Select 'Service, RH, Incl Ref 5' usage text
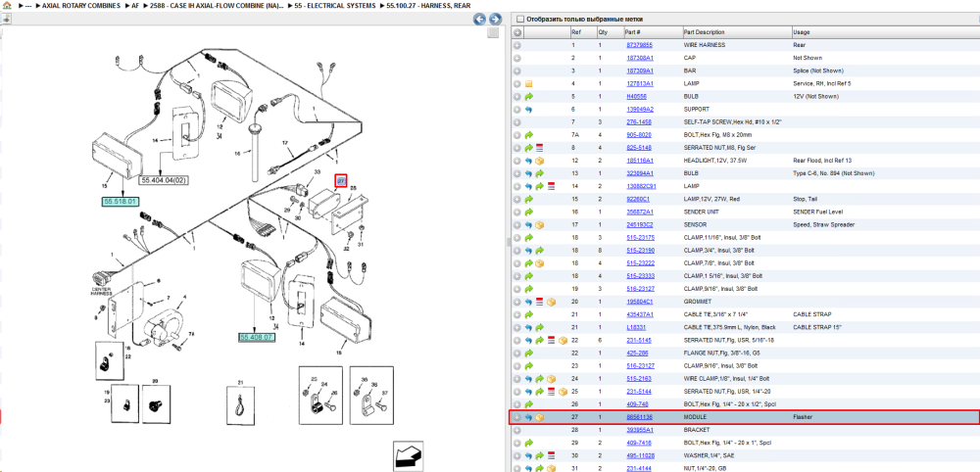980x472 pixels. (822, 83)
